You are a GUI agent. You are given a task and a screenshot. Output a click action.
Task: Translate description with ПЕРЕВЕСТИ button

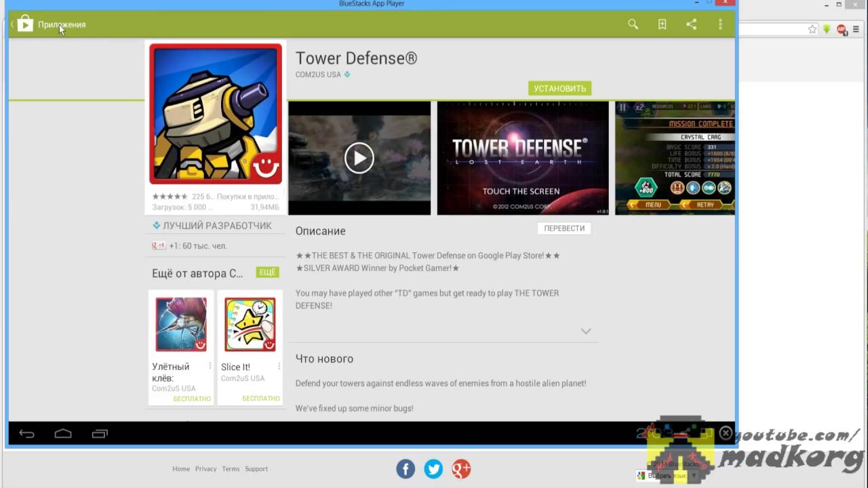click(x=564, y=228)
